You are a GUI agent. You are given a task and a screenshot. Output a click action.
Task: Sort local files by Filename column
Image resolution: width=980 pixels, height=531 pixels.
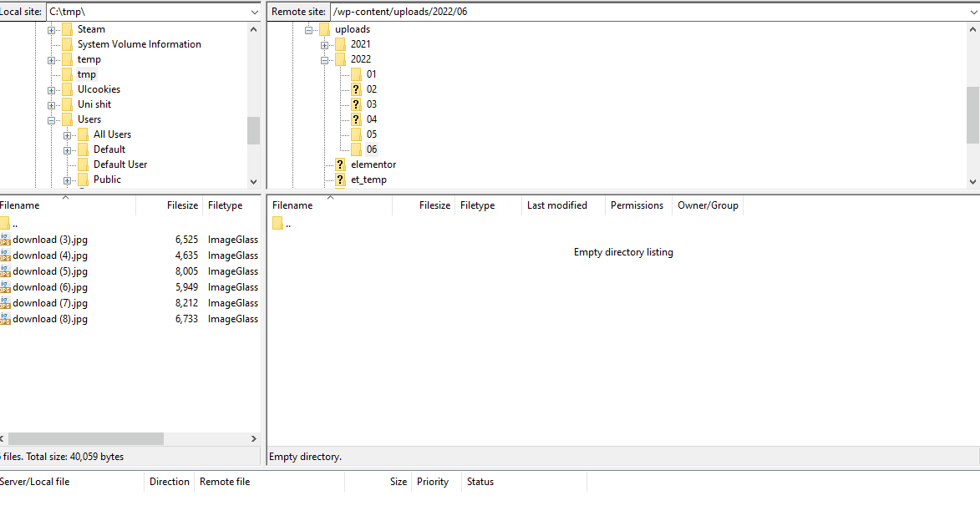68,205
